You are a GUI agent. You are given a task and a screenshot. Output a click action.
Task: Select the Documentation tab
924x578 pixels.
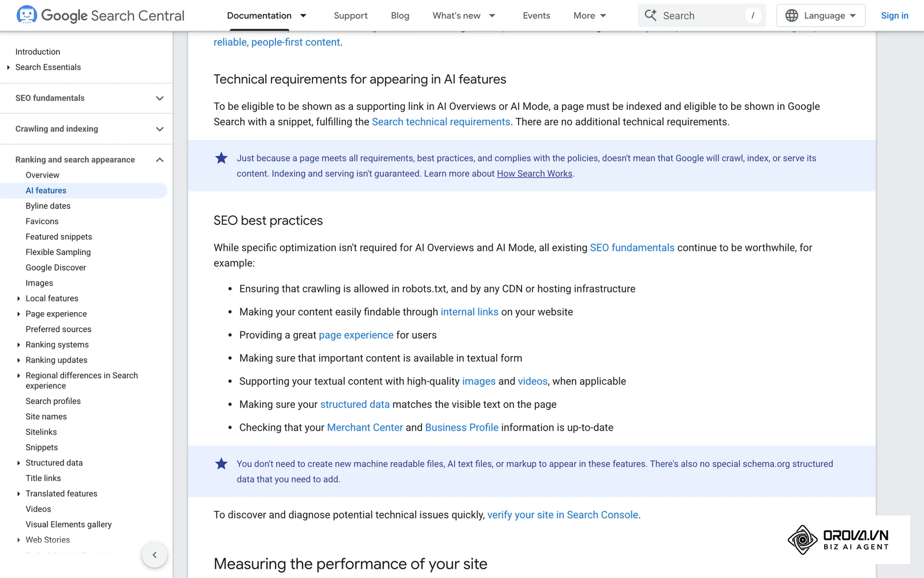(x=259, y=16)
